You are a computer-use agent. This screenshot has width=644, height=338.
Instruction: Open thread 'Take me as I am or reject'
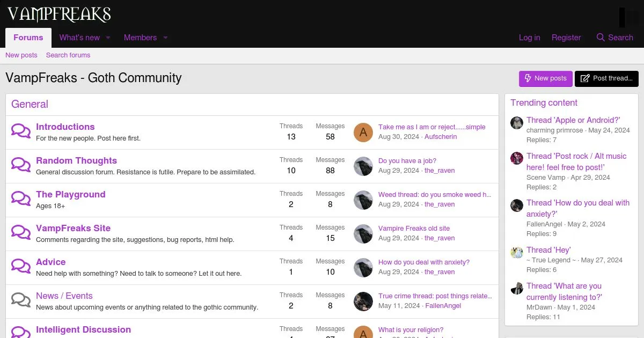432,127
